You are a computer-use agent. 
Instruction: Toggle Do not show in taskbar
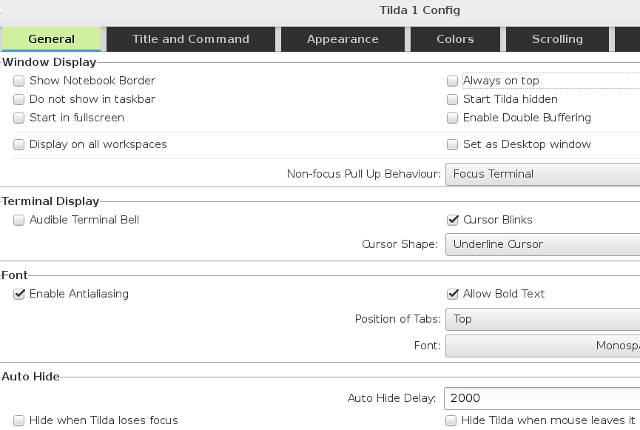(19, 99)
